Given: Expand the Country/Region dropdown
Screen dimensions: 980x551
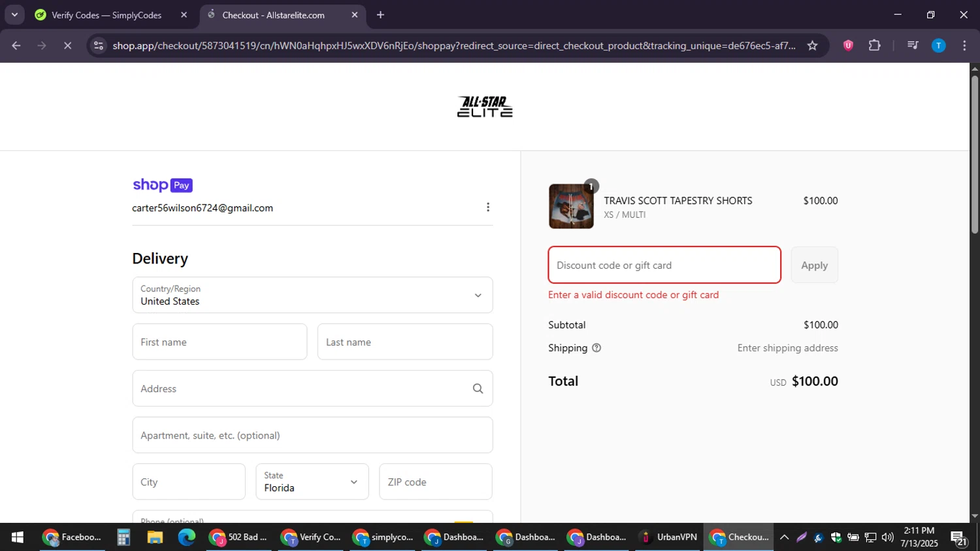Looking at the screenshot, I should tap(312, 295).
